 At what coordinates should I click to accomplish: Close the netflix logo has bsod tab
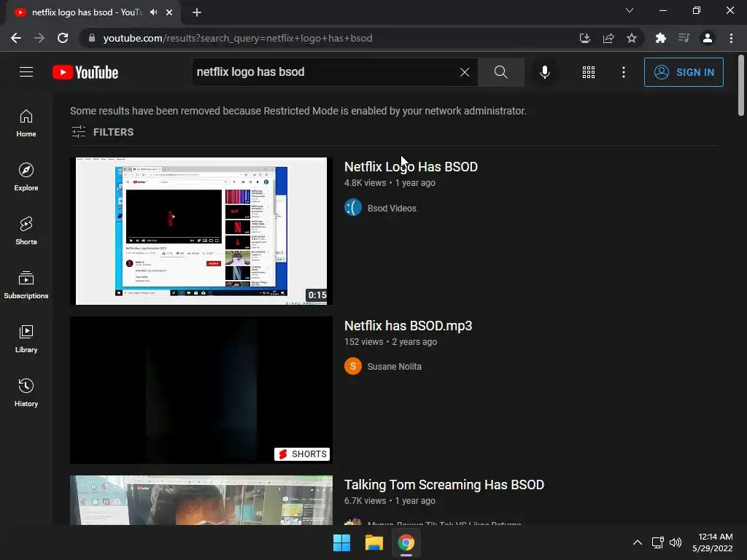tap(169, 12)
